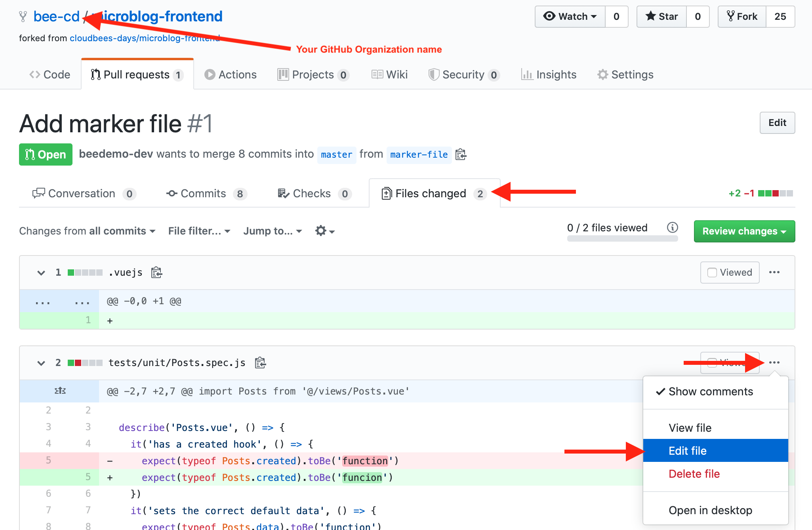Click the .vuejs file name
The image size is (812, 530).
pos(126,273)
